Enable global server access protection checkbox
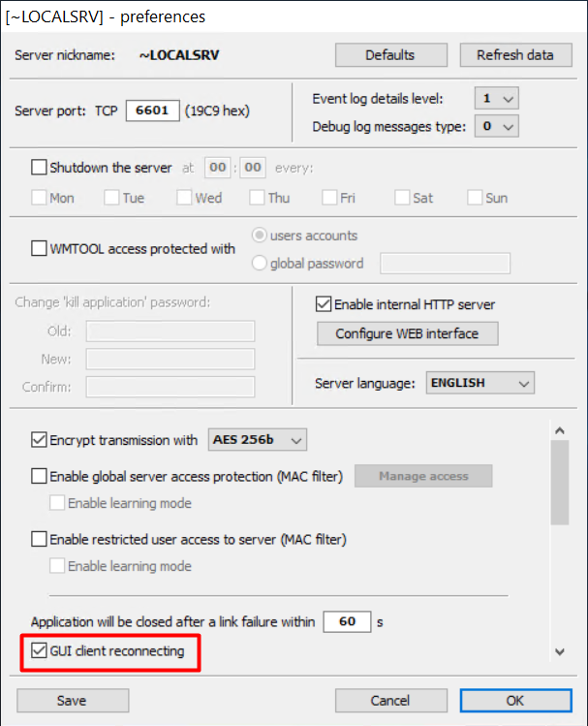The width and height of the screenshot is (588, 726). click(x=40, y=476)
